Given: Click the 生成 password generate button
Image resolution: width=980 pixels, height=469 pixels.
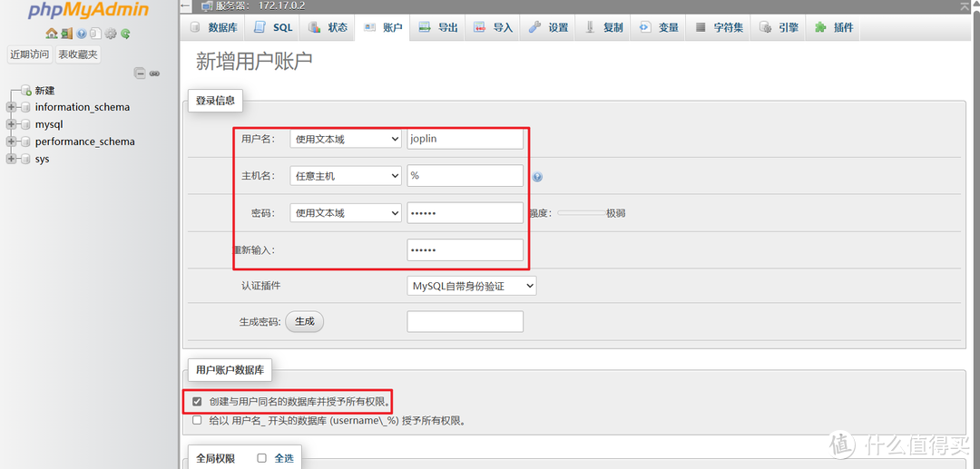Looking at the screenshot, I should click(x=304, y=321).
